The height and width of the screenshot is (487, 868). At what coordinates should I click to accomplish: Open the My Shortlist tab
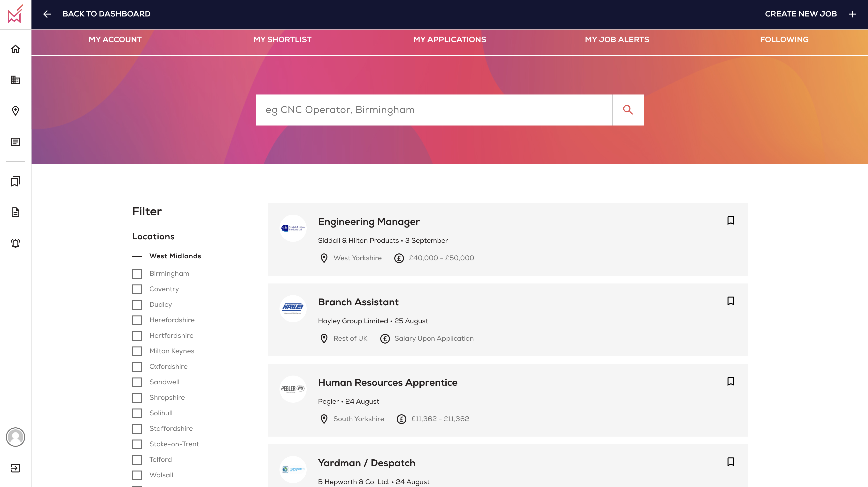[x=282, y=39]
